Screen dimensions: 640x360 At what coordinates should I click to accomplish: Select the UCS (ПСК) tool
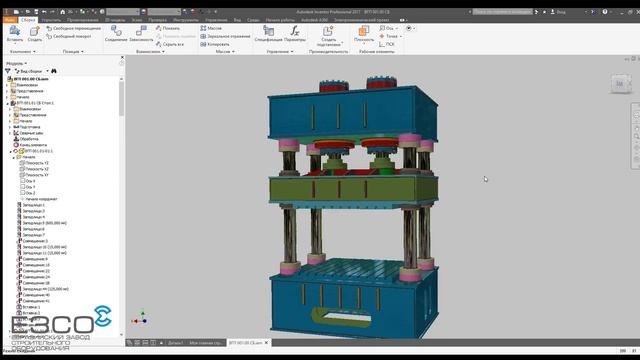(x=387, y=44)
